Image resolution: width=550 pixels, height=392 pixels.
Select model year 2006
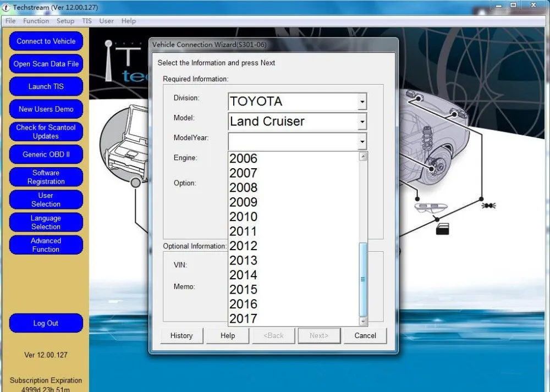(x=294, y=158)
